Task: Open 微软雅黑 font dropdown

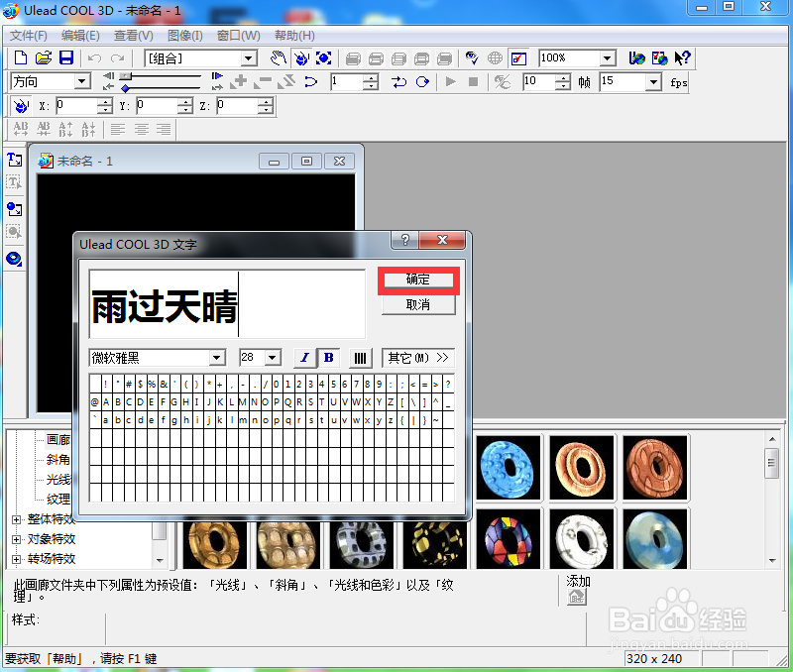Action: click(x=216, y=358)
